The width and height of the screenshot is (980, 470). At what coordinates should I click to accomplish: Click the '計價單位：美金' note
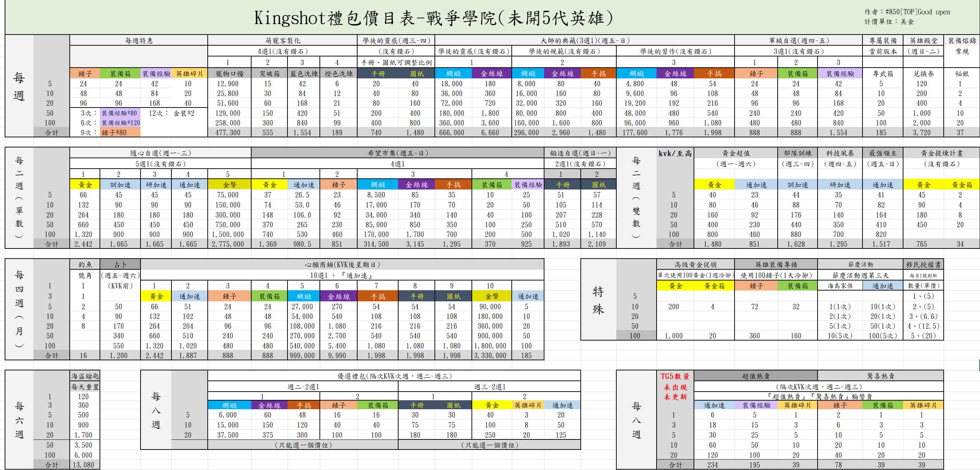click(889, 22)
